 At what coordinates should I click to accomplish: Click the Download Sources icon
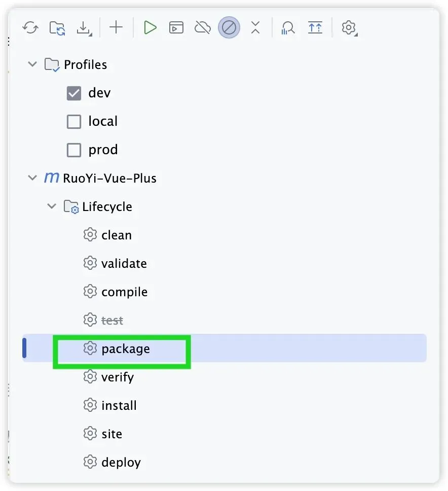click(x=84, y=27)
